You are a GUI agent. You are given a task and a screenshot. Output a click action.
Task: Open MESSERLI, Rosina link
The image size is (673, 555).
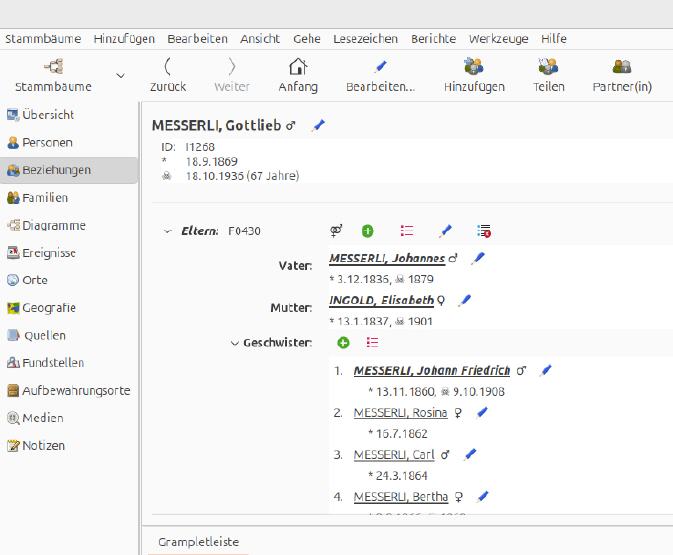(x=400, y=413)
